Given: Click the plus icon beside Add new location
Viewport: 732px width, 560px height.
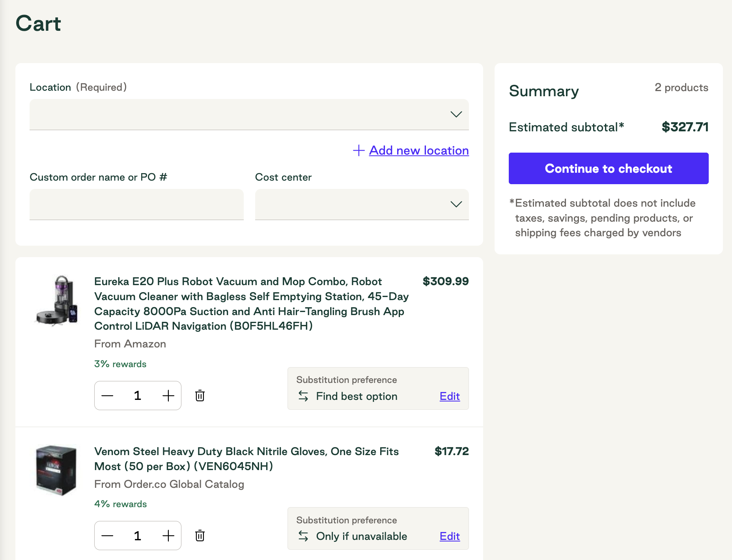Looking at the screenshot, I should point(359,150).
